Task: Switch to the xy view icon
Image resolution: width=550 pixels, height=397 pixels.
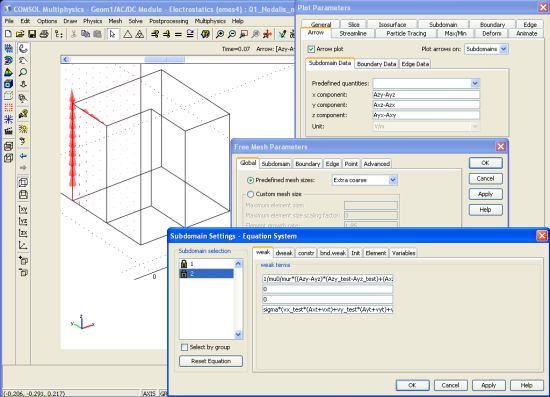Action: (x=23, y=209)
